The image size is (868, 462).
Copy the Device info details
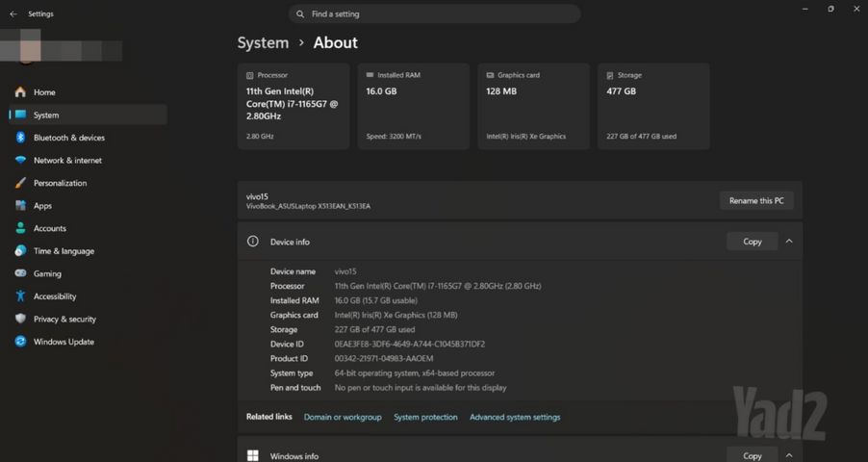752,242
